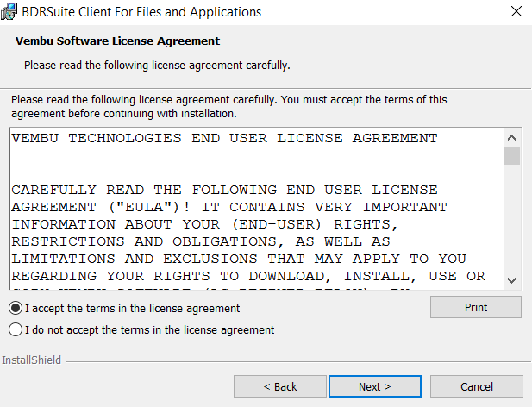Print the license agreement
The width and height of the screenshot is (532, 407).
[476, 307]
